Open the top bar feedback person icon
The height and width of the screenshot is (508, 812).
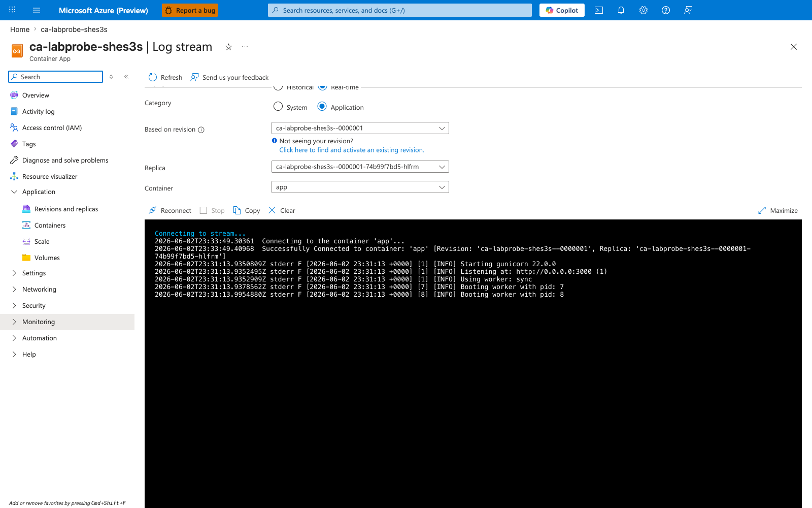(x=688, y=10)
